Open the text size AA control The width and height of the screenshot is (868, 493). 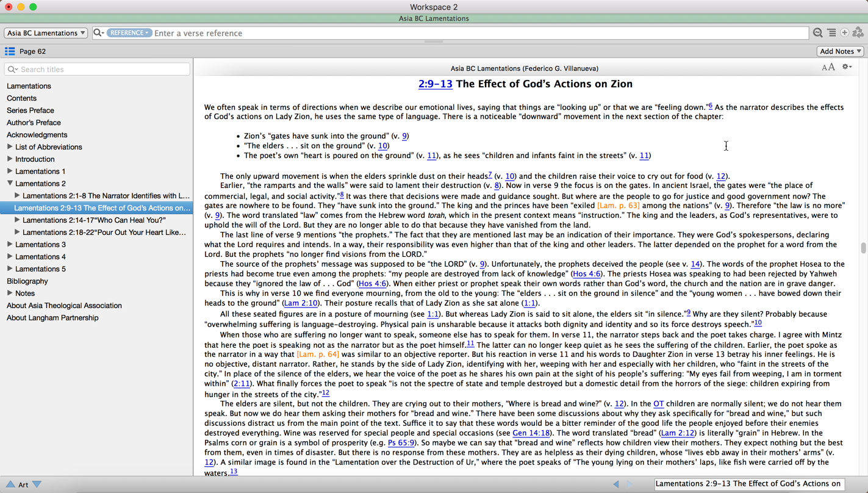[828, 68]
